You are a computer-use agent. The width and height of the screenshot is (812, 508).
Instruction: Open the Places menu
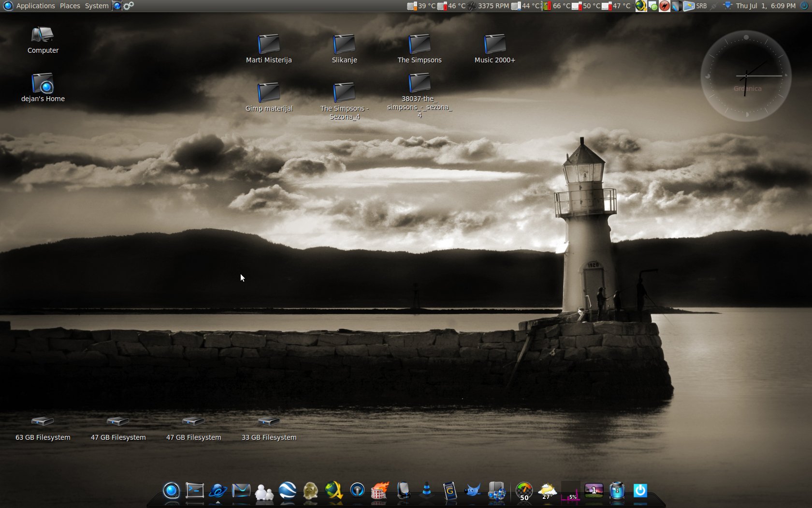tap(70, 6)
